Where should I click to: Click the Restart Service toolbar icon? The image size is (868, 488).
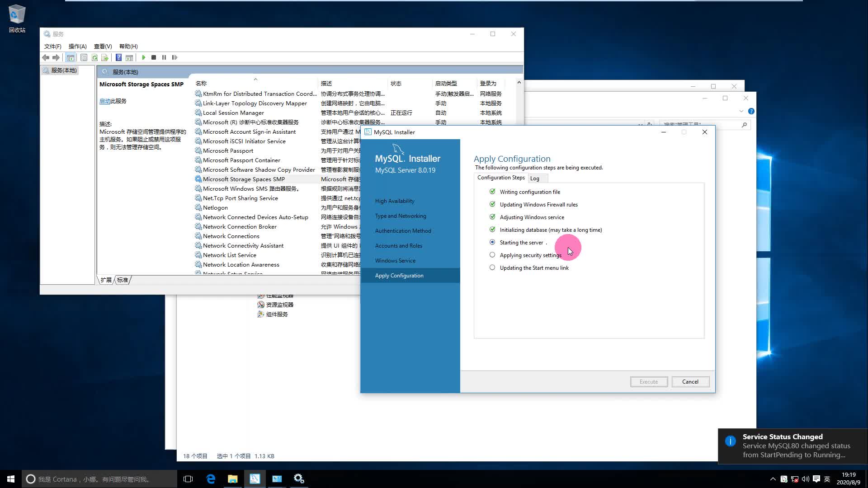175,57
